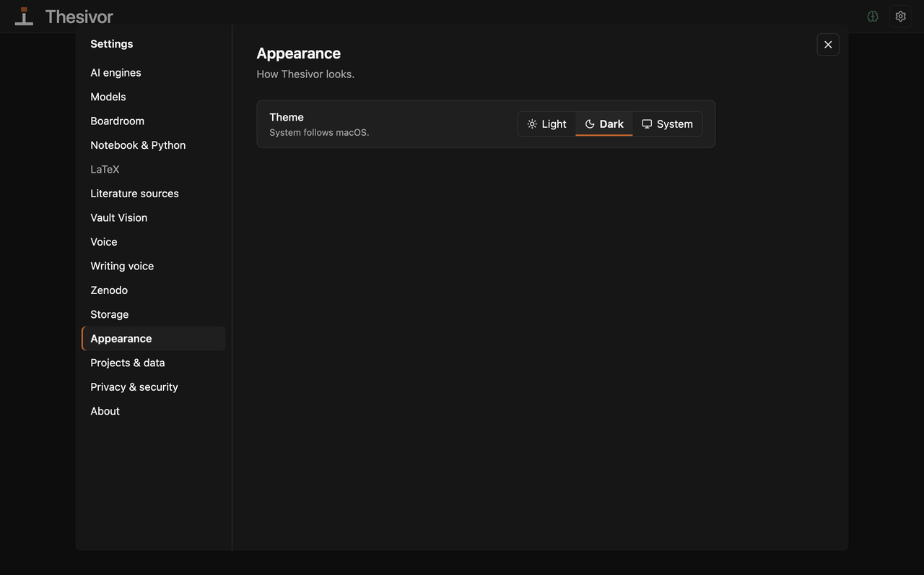Select the Light theme option

(x=546, y=124)
